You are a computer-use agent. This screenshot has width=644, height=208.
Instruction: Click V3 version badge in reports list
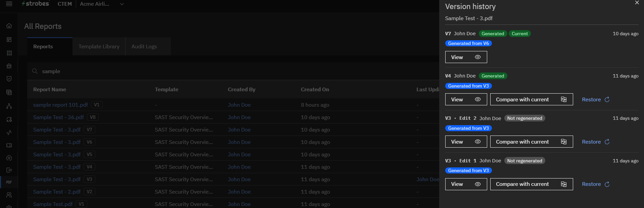pos(89,179)
